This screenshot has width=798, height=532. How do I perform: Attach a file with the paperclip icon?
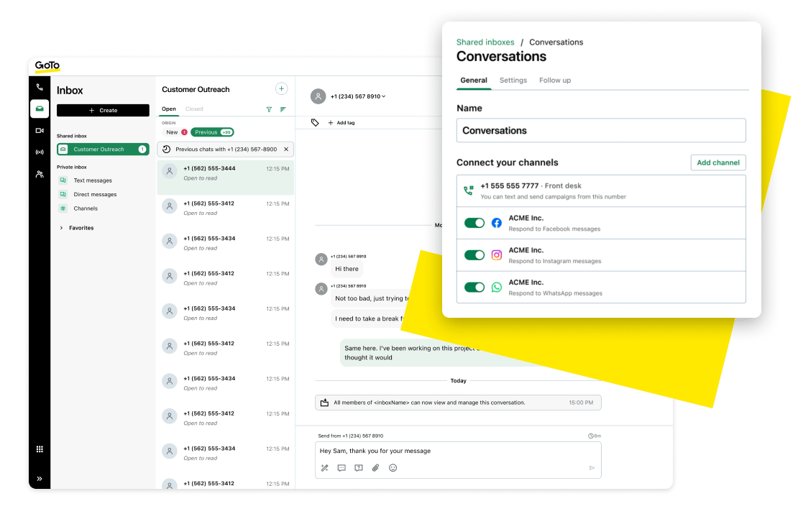(x=375, y=467)
